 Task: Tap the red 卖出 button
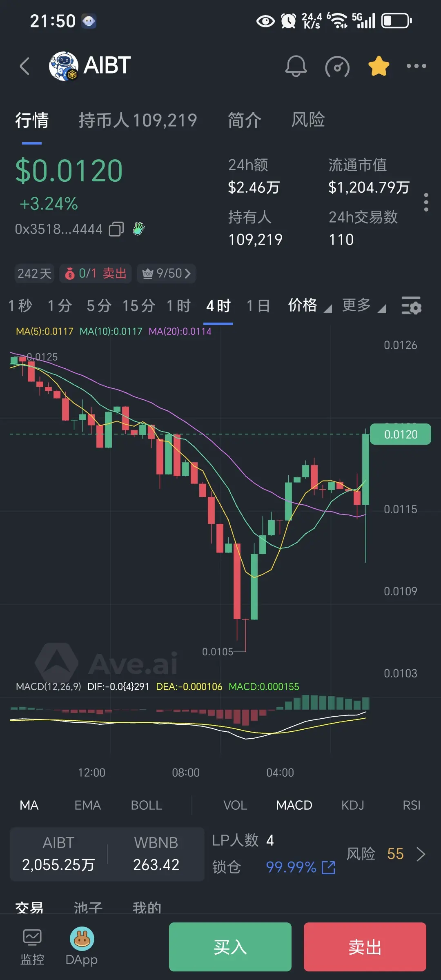[x=365, y=947]
